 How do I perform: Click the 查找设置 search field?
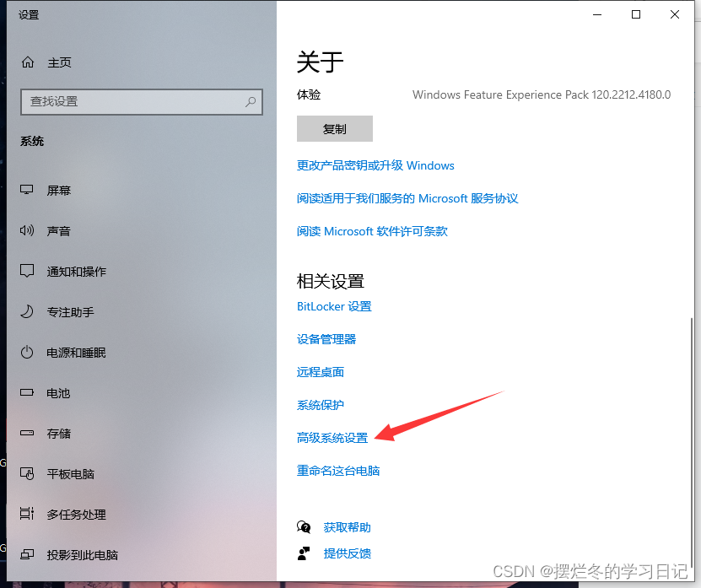pos(141,102)
